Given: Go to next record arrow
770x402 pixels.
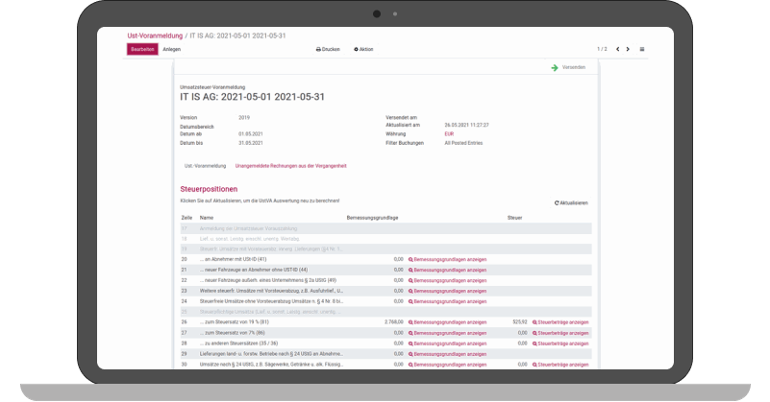Looking at the screenshot, I should [x=628, y=49].
